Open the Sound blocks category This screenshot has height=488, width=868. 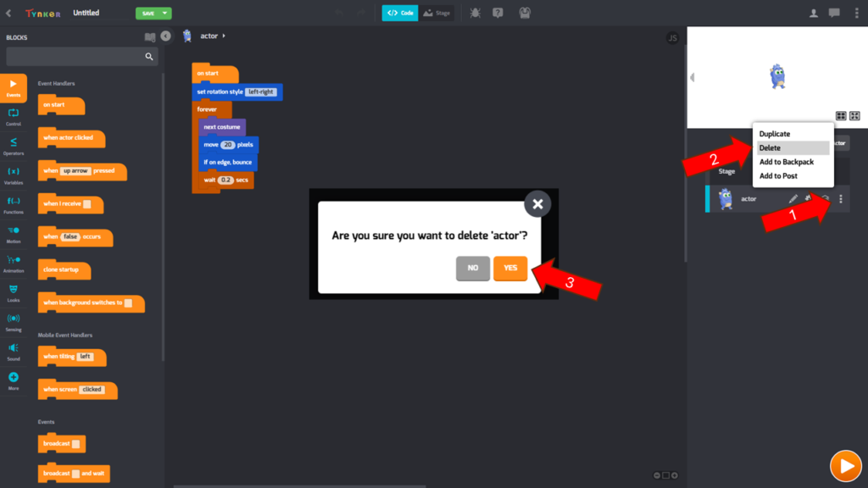(x=14, y=351)
